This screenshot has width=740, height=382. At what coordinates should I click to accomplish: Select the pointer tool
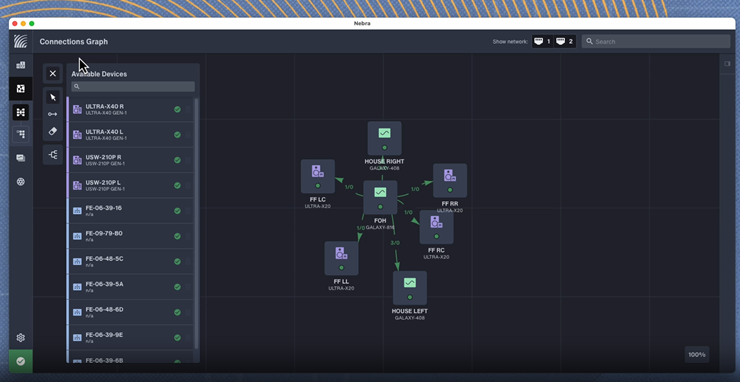[53, 97]
